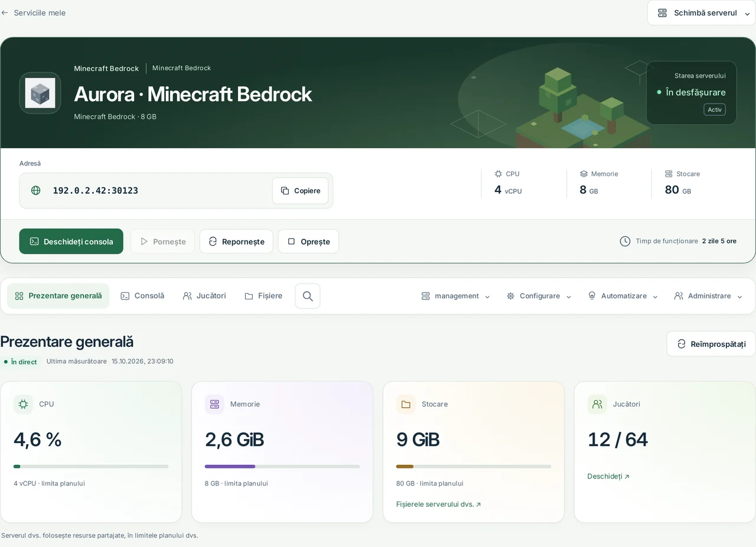The height and width of the screenshot is (547, 756).
Task: Click the CPU usage progress bar
Action: 91,467
